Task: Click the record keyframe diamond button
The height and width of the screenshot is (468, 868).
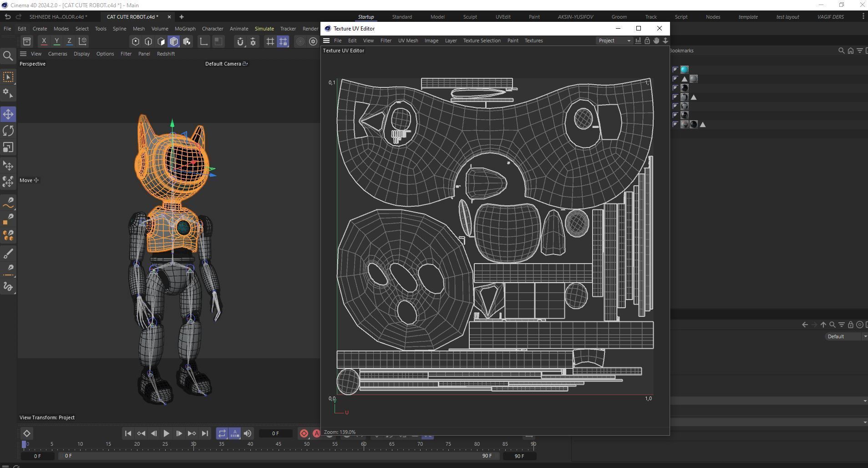Action: pos(304,433)
